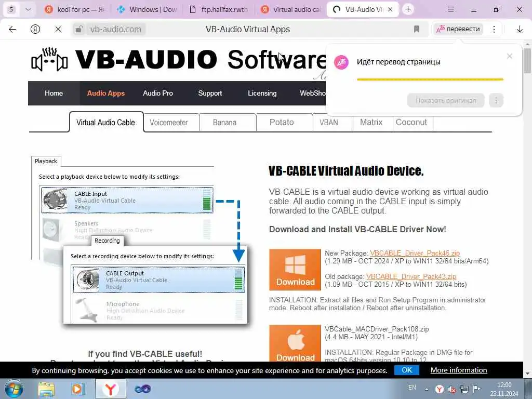532x399 pixels.
Task: Click the Apple macOS Download button
Action: pyautogui.click(x=295, y=343)
